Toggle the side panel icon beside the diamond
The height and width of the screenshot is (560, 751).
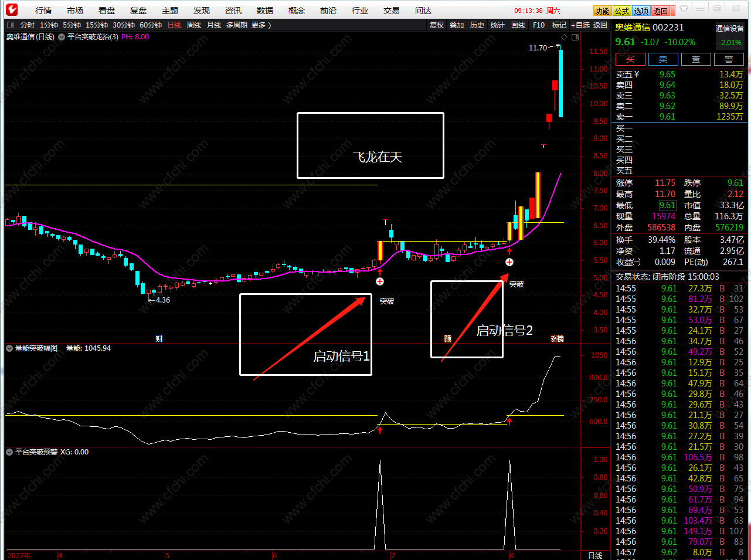click(x=575, y=37)
